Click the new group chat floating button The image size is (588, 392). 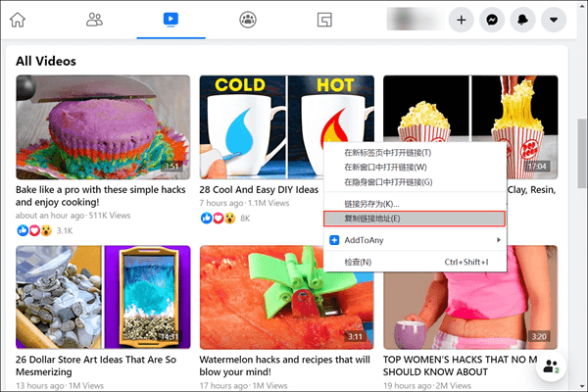coord(550,367)
